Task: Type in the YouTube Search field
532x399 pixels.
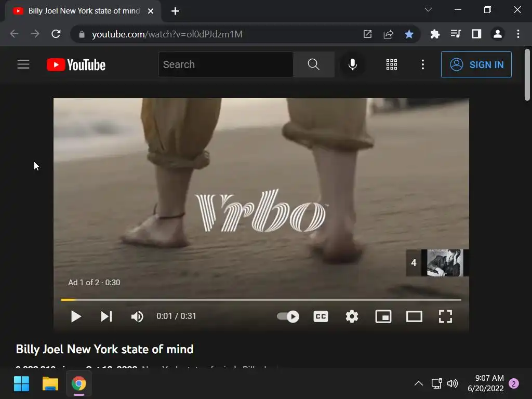Action: pyautogui.click(x=226, y=64)
